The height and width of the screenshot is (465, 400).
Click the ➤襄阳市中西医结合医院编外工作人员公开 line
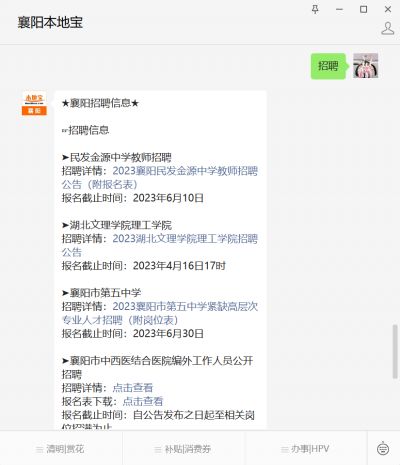click(x=157, y=360)
